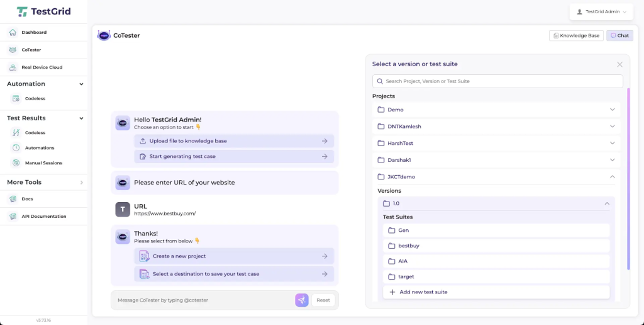Click the Real Device Cloud icon
644x325 pixels.
coord(13,67)
